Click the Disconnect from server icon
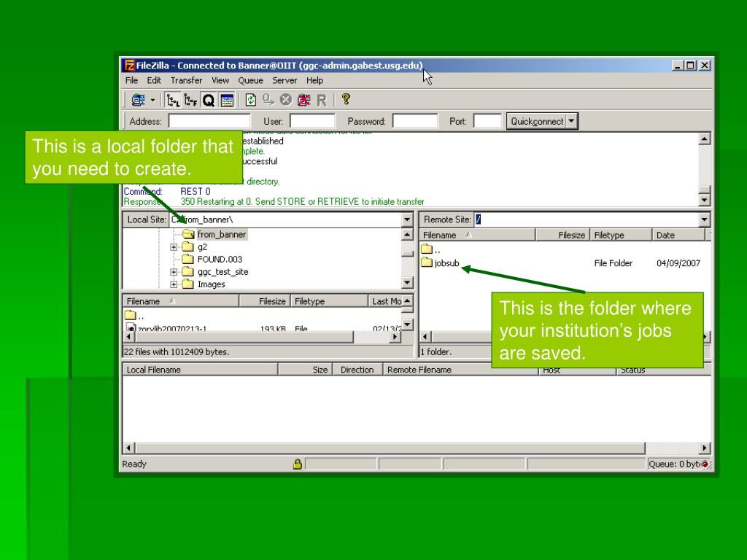Image resolution: width=747 pixels, height=560 pixels. click(x=303, y=99)
